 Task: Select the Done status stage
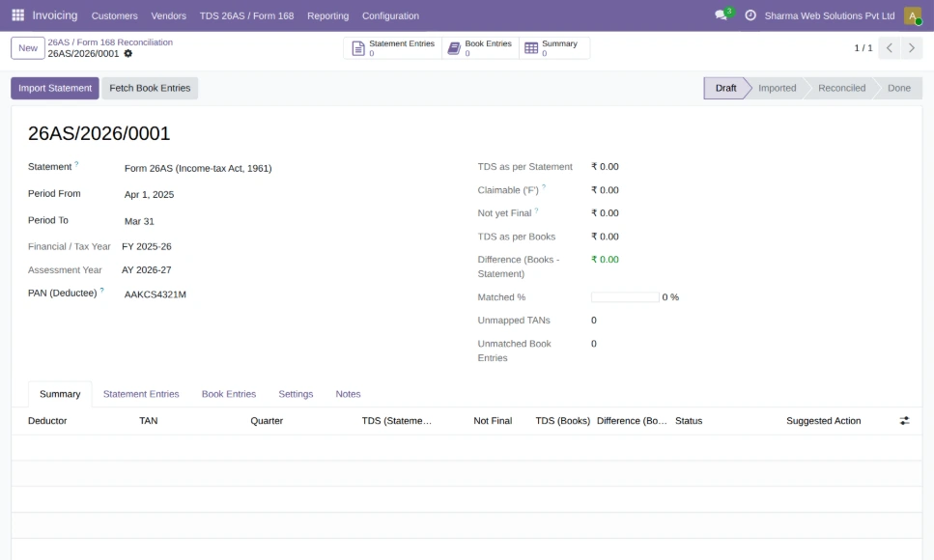899,88
